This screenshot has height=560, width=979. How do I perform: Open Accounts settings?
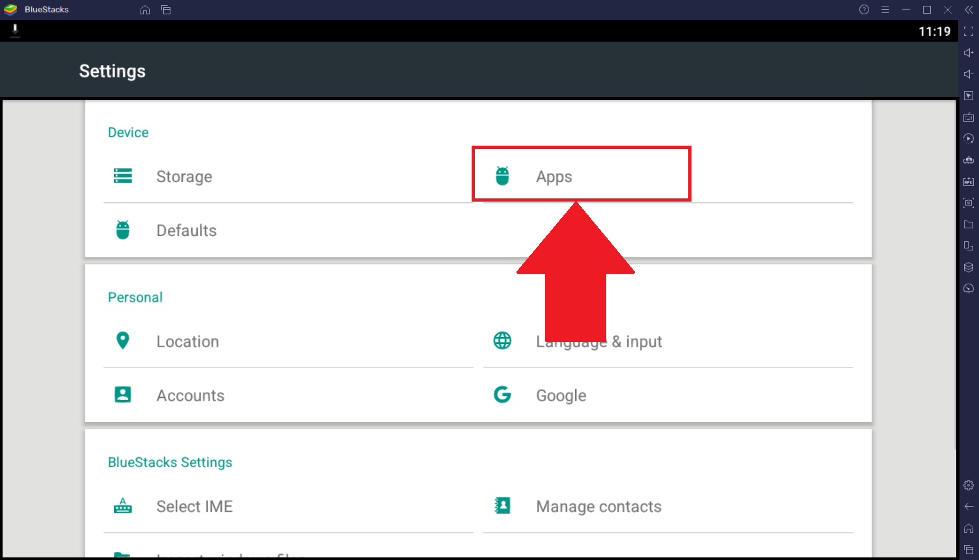pos(190,396)
